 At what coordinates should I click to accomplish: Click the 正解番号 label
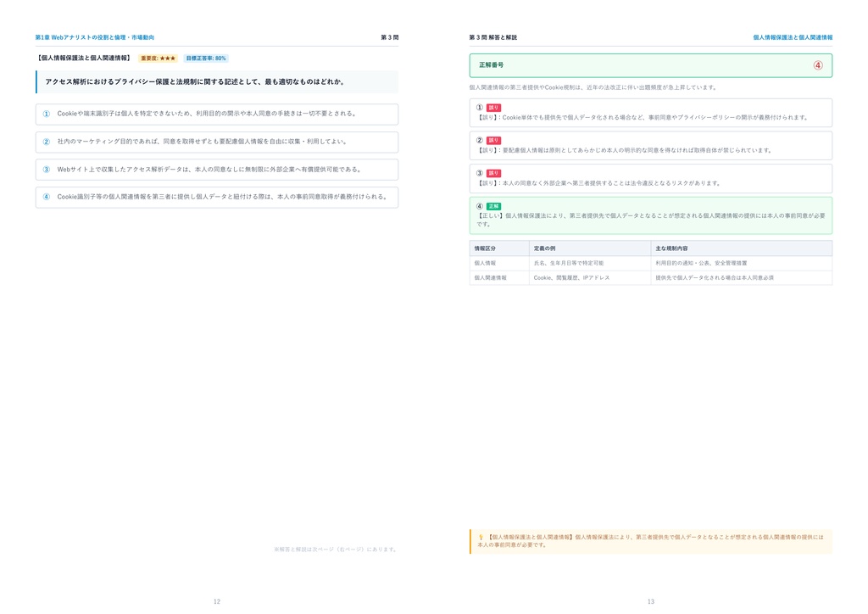[492, 65]
